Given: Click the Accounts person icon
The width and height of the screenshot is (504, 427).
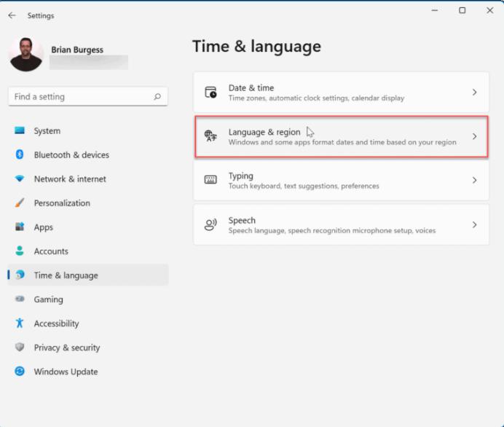Looking at the screenshot, I should 20,251.
